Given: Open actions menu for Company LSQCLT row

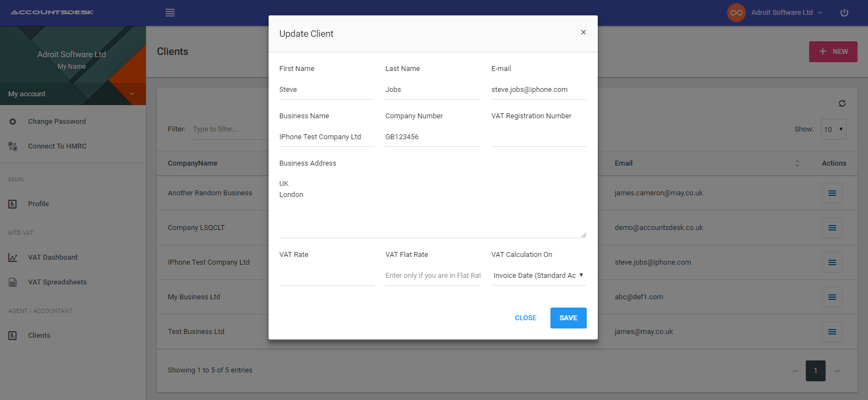Looking at the screenshot, I should click(832, 228).
